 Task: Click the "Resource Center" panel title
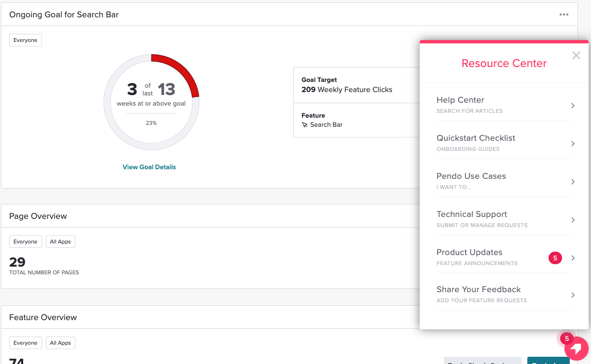[504, 63]
